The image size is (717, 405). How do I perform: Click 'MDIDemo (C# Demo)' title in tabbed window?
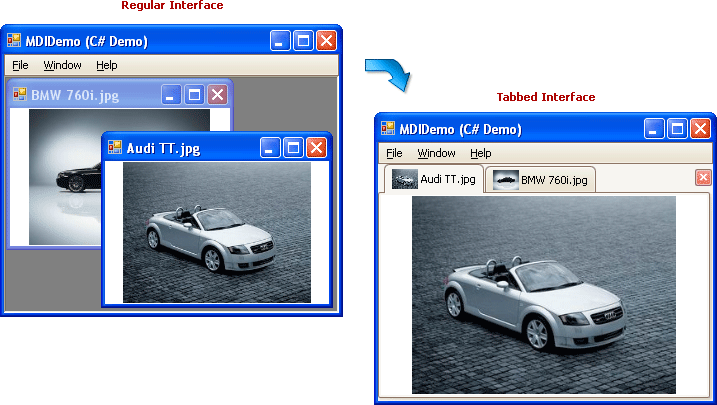[x=460, y=129]
